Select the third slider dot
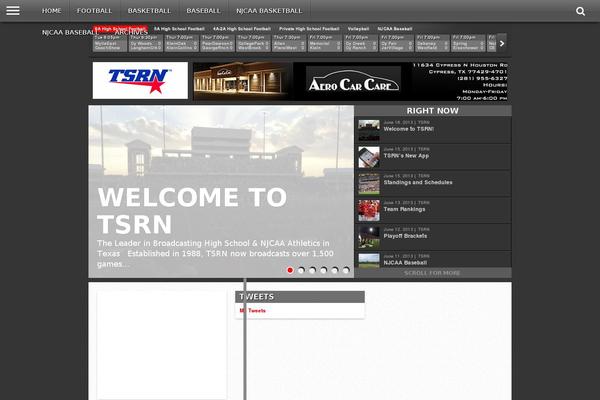This screenshot has height=400, width=600. point(312,270)
